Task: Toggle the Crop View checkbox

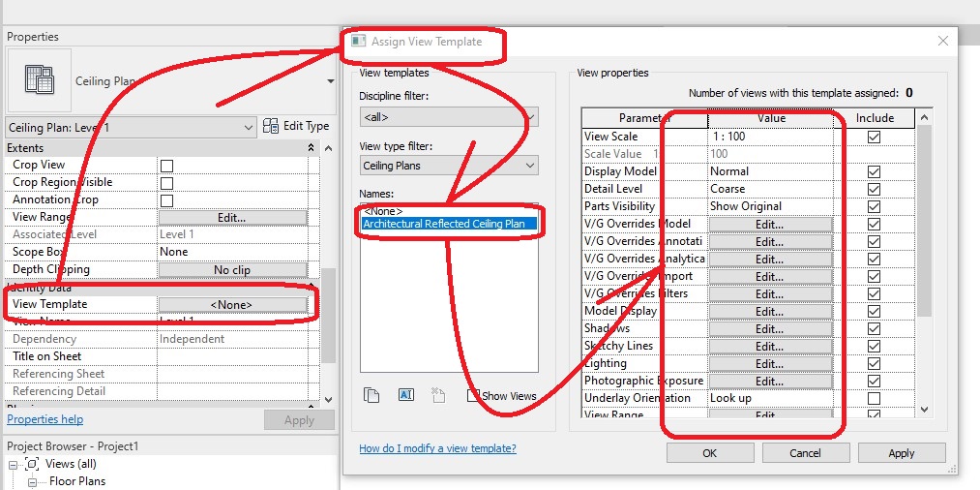Action: click(166, 166)
